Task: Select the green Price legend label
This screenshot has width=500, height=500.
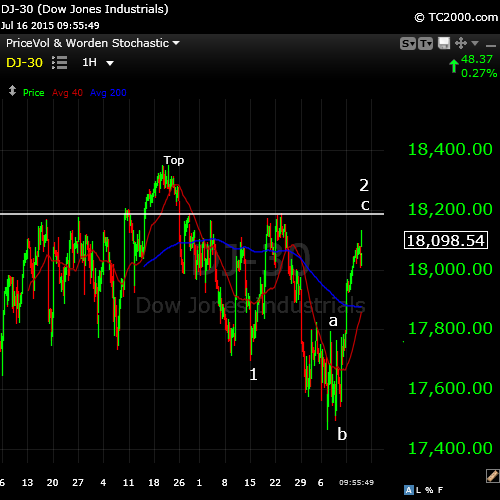Action: coord(34,93)
